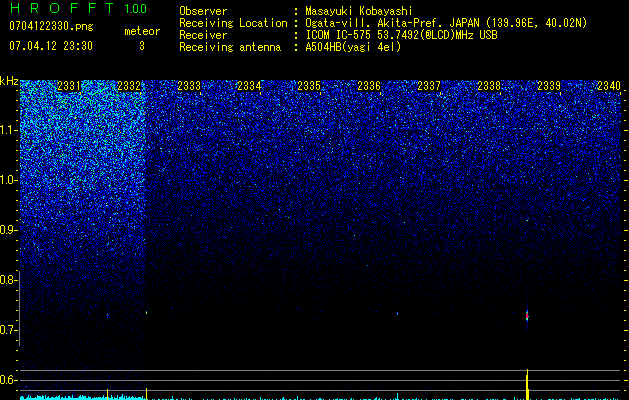Viewport: 629px width, 400px height.
Task: Click the meteor count value 3
Action: click(142, 46)
